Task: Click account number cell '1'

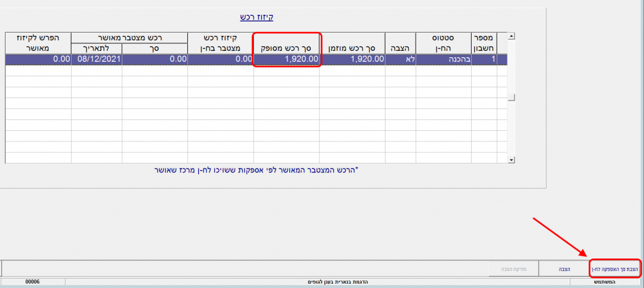Action: point(484,59)
